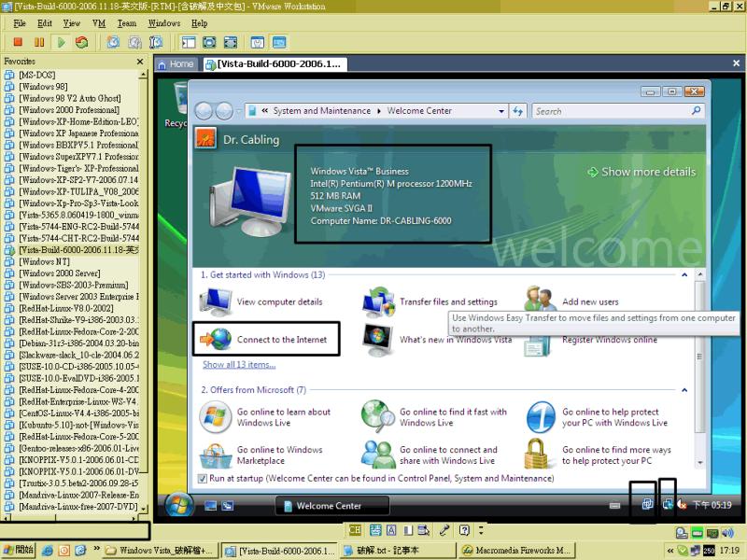The image size is (747, 560).
Task: Click the Vista tray volume icon with red X
Action: click(682, 505)
